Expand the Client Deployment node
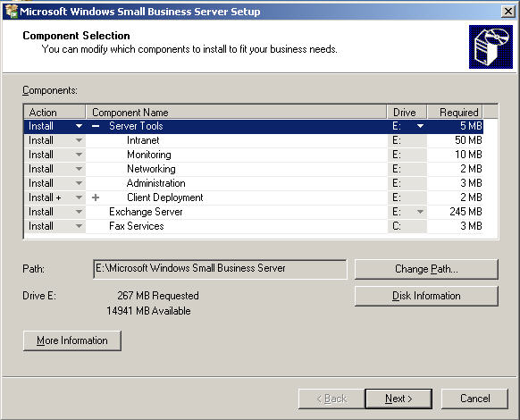Viewport: 520px width, 420px height. [x=96, y=197]
